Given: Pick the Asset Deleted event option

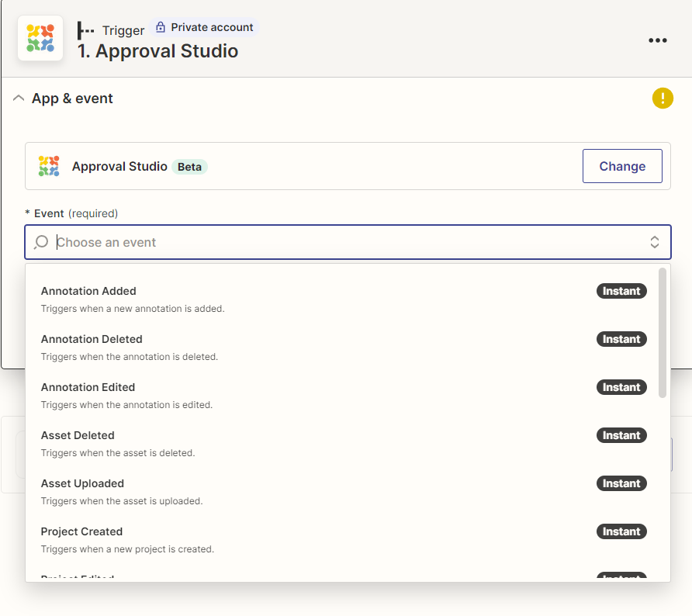Looking at the screenshot, I should [78, 436].
